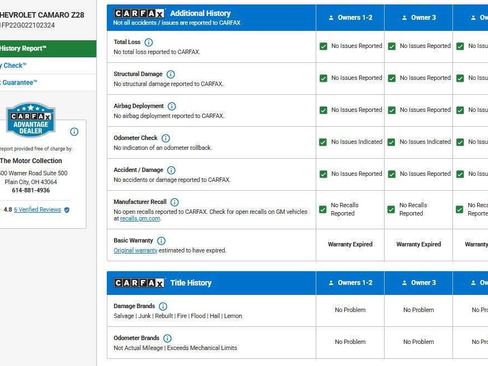Screen dimensions: 488x366
Task: Click Total Loss checkmark for Owner 3
Action: pyautogui.click(x=392, y=46)
